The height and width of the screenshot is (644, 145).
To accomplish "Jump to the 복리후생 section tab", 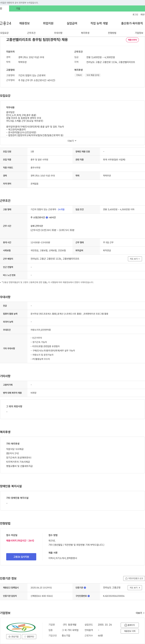I will click(x=85, y=33).
